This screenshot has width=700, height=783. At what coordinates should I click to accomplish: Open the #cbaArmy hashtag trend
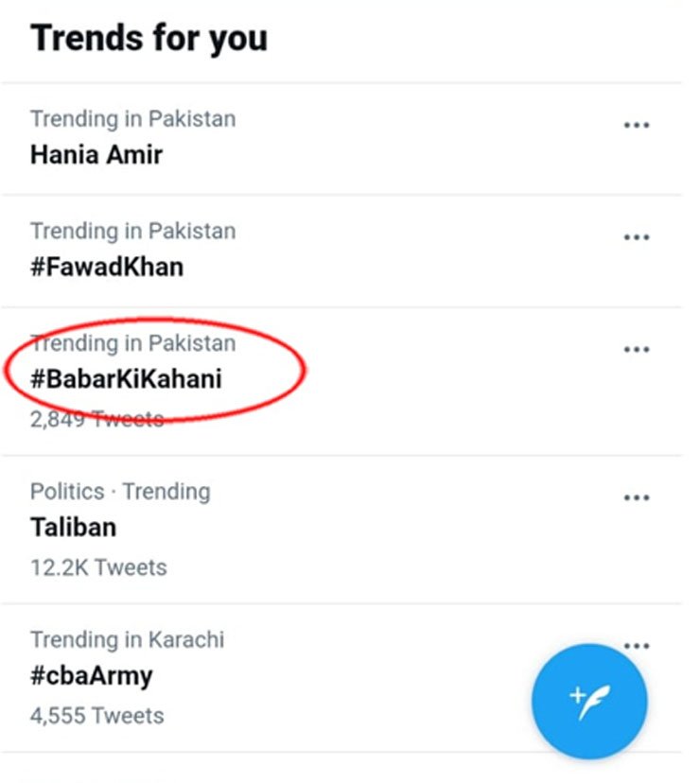[x=91, y=675]
